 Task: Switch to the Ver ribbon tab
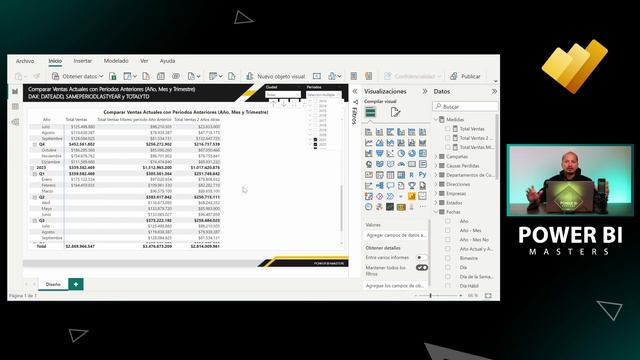coord(144,61)
